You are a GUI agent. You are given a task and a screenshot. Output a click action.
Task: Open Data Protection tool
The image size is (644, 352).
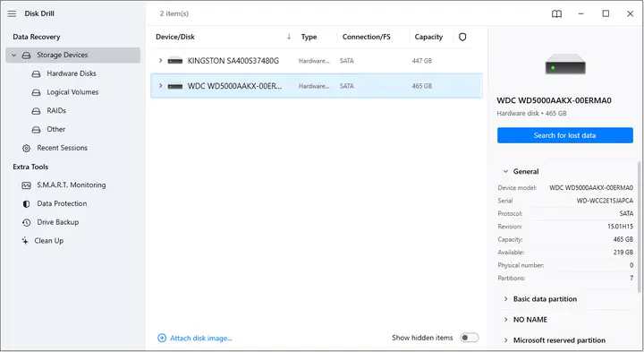pyautogui.click(x=62, y=203)
